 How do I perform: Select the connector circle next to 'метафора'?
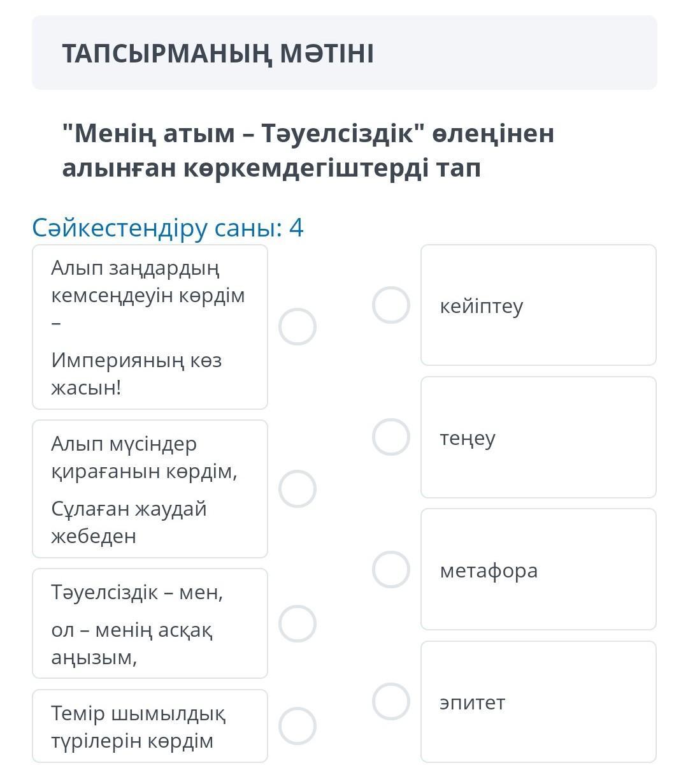coord(391,569)
